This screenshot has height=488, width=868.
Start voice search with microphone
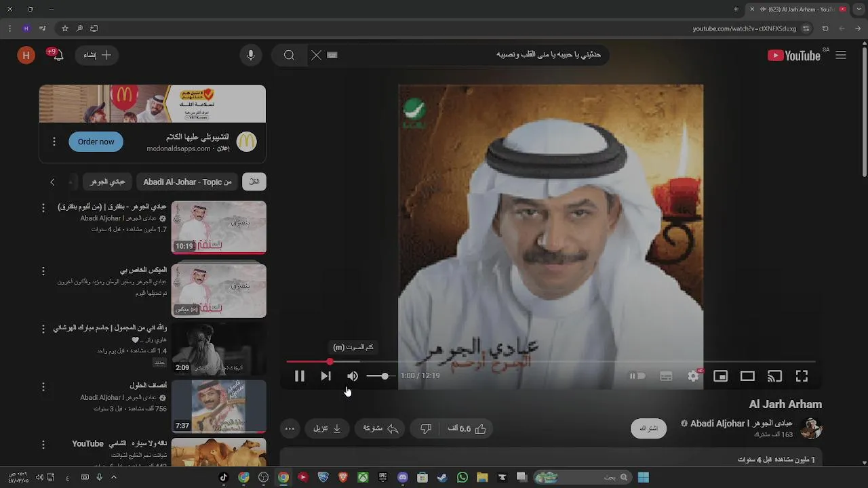pyautogui.click(x=251, y=56)
